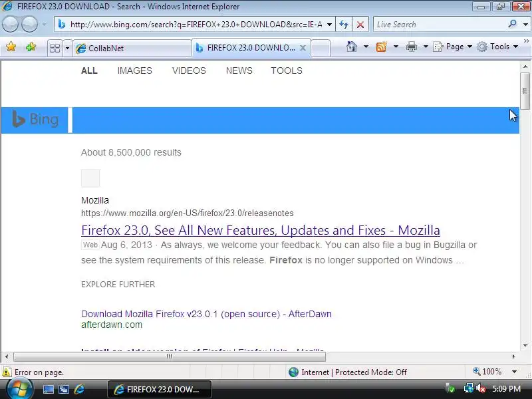Screen dimensions: 532x399
Task: Launch Internet Explorer from quick launch
Action: [79, 389]
